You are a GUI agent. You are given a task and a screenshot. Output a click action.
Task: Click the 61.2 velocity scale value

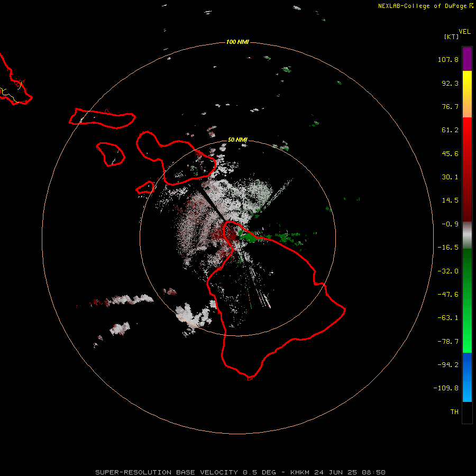click(450, 130)
